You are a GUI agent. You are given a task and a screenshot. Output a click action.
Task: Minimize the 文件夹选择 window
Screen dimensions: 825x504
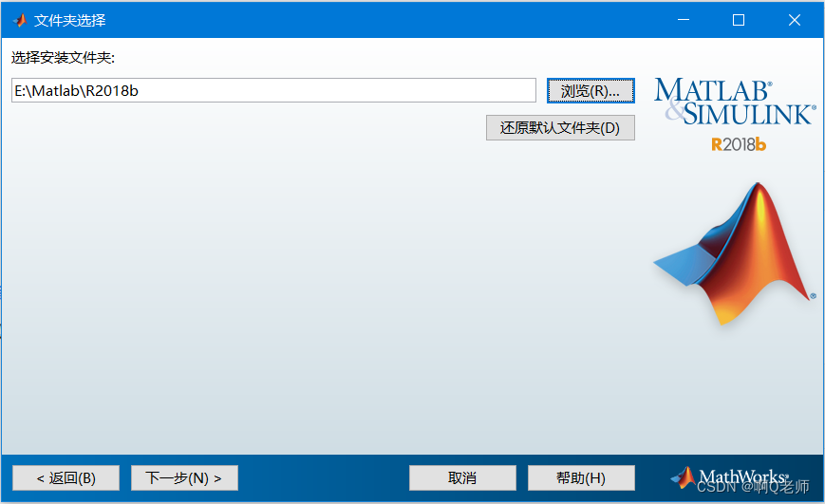(x=684, y=20)
